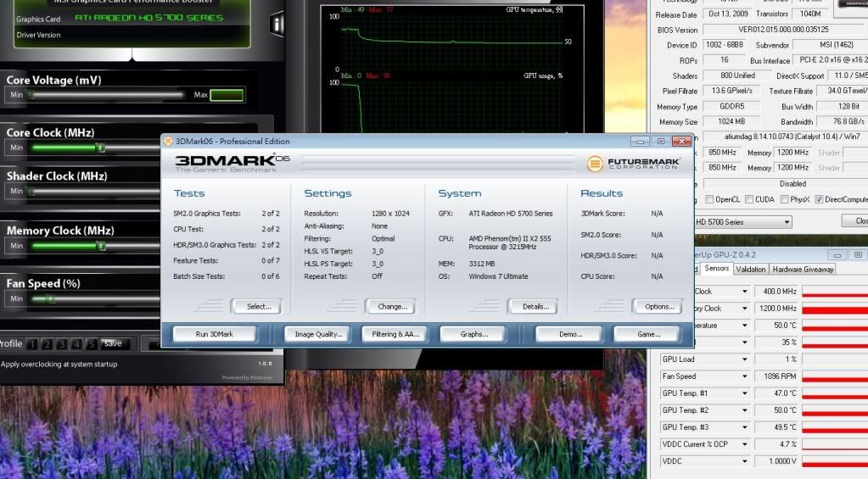Click Min under Shader Clock (MHz)
The width and height of the screenshot is (868, 479).
pyautogui.click(x=17, y=191)
